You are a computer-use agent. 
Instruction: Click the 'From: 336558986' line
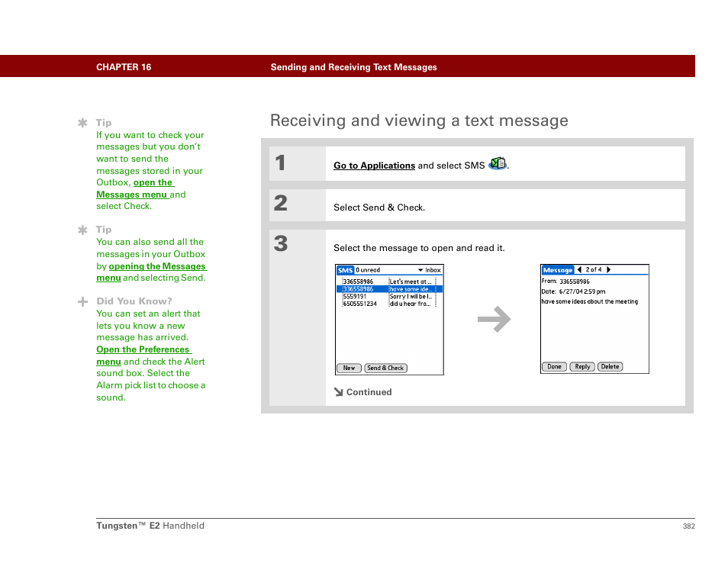[x=565, y=281]
